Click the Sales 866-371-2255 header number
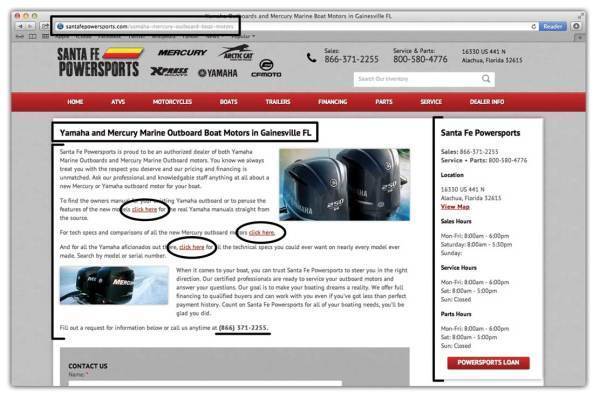This screenshot has height=401, width=600. click(351, 59)
